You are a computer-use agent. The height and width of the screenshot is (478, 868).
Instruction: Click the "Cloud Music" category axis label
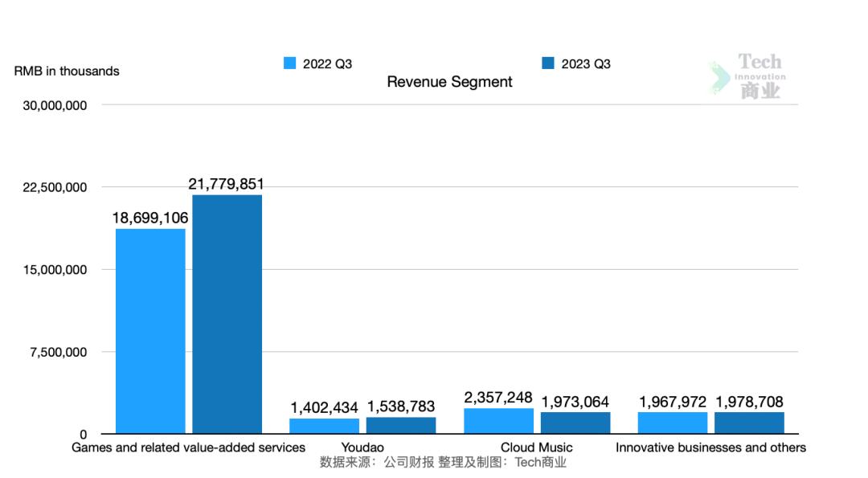click(x=536, y=447)
